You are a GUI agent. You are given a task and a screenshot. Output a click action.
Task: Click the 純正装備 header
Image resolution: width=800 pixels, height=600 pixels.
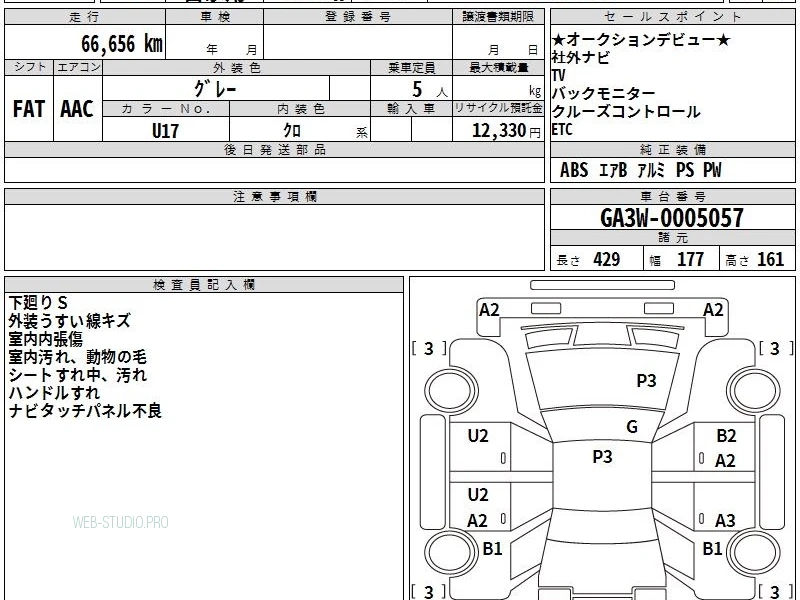(x=672, y=149)
